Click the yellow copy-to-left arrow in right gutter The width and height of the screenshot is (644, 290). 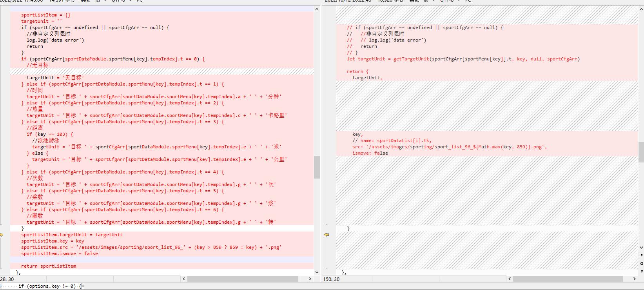326,235
